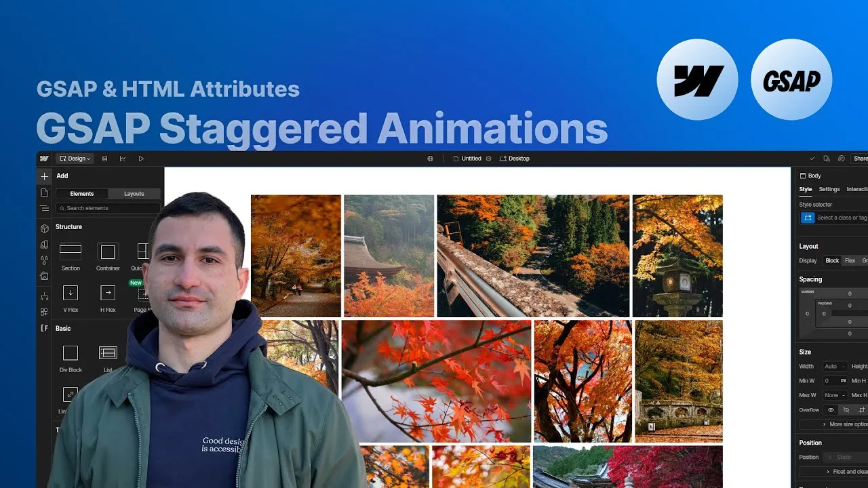The width and height of the screenshot is (868, 488).
Task: Open the Style manager droplets icon
Action: tap(44, 260)
